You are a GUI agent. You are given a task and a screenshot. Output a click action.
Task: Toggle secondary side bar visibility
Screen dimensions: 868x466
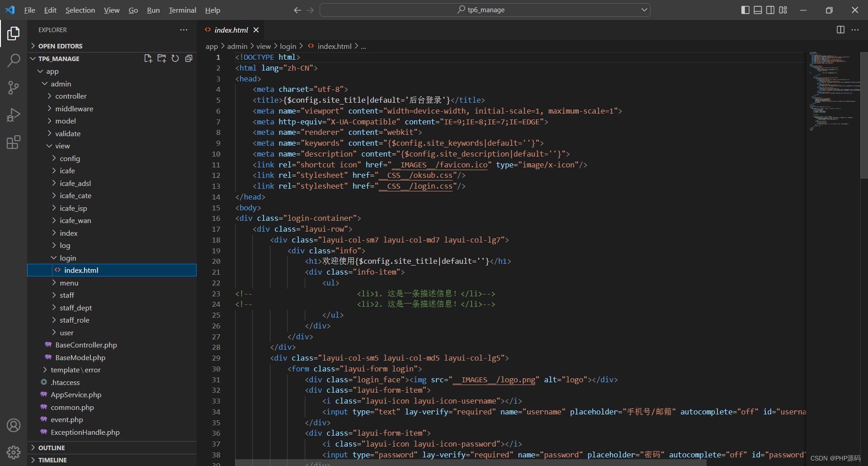tap(770, 10)
